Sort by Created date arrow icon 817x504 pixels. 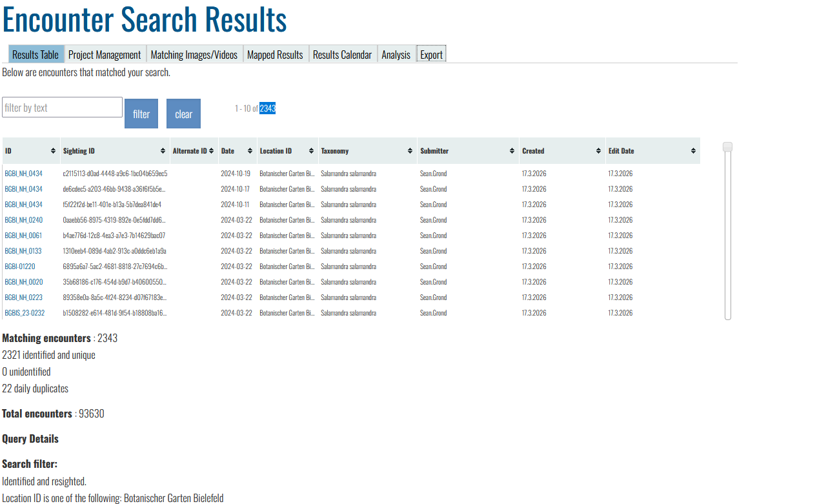pos(598,151)
